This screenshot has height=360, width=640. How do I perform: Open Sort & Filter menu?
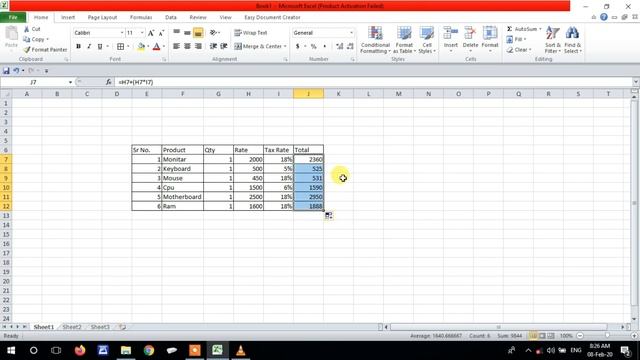[x=553, y=40]
